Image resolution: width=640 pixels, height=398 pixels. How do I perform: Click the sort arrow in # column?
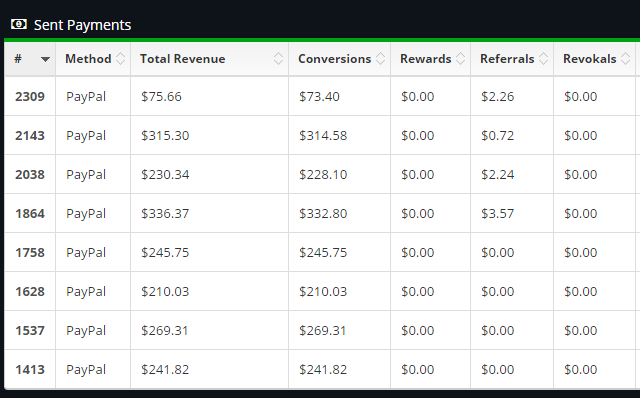pyautogui.click(x=45, y=59)
